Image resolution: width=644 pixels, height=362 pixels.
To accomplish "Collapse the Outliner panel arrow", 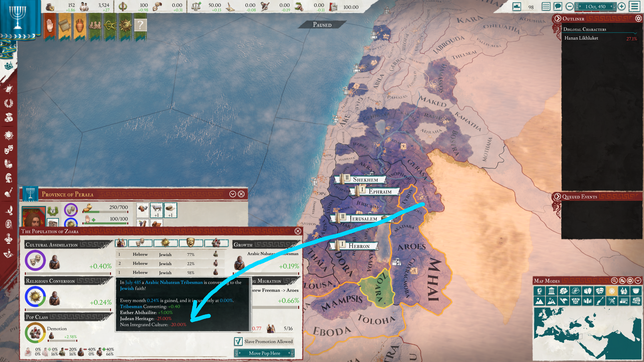I will tap(558, 18).
